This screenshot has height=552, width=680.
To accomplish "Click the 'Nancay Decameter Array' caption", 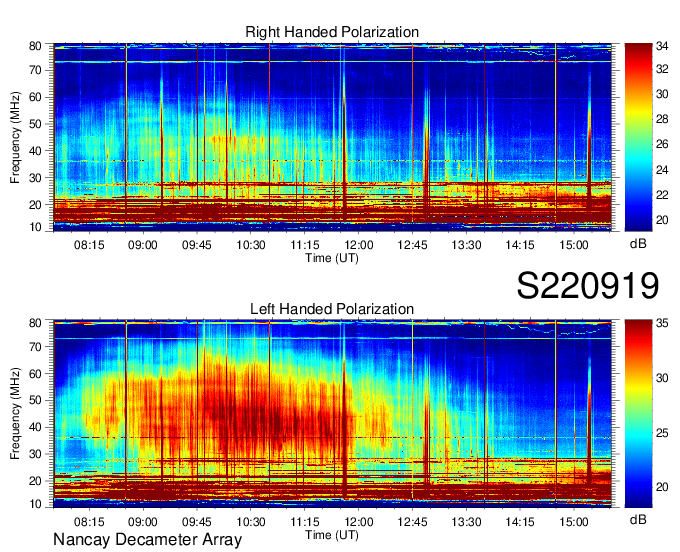I will point(147,539).
